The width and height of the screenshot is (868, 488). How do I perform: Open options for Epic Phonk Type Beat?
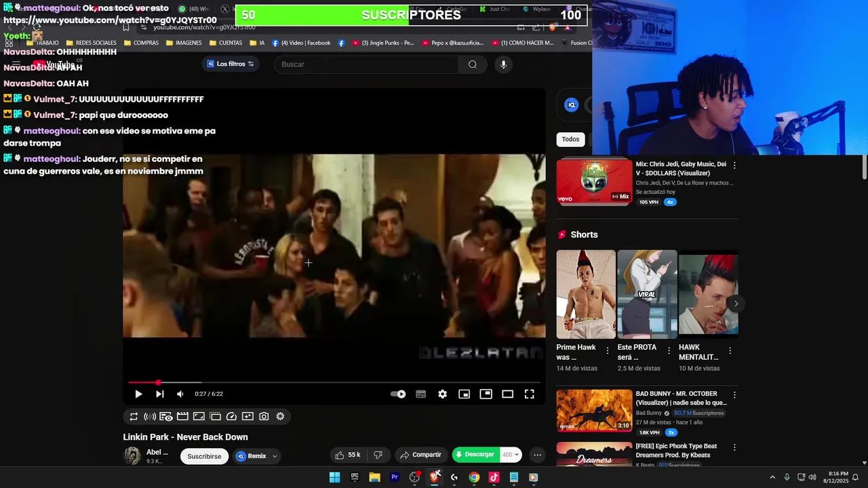coord(734,448)
